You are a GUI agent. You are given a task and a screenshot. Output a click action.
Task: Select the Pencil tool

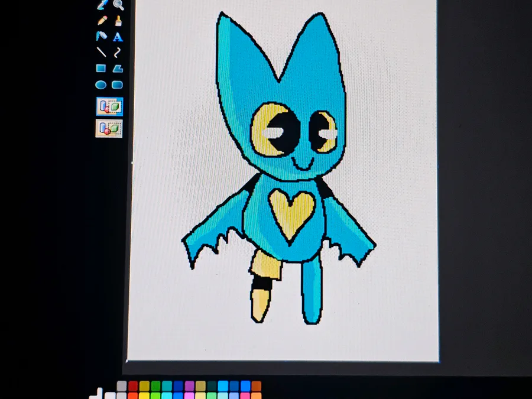tap(102, 21)
